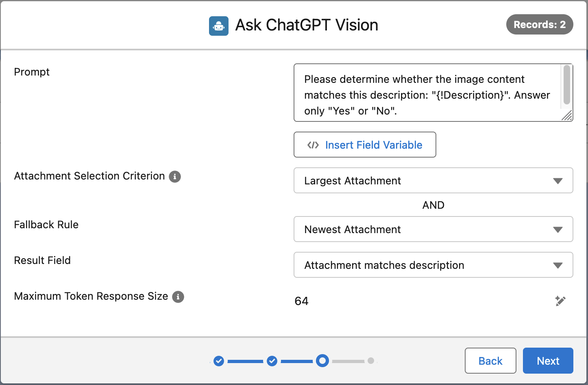Image resolution: width=588 pixels, height=385 pixels.
Task: Click the current third step circle indicator
Action: pyautogui.click(x=322, y=361)
